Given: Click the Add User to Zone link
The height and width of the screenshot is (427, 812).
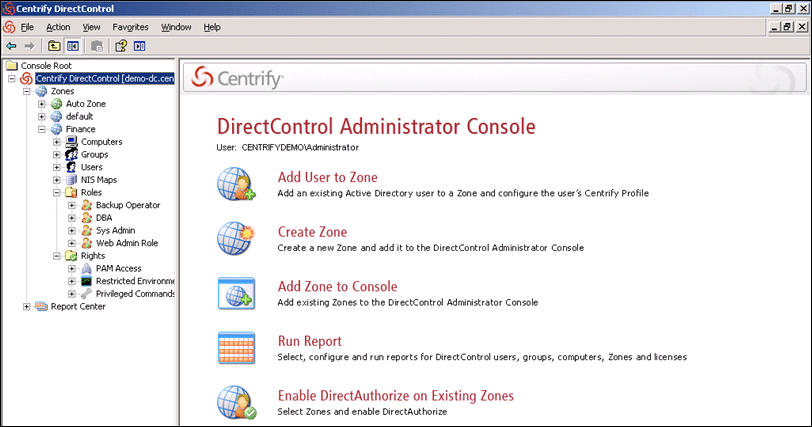Looking at the screenshot, I should [327, 177].
